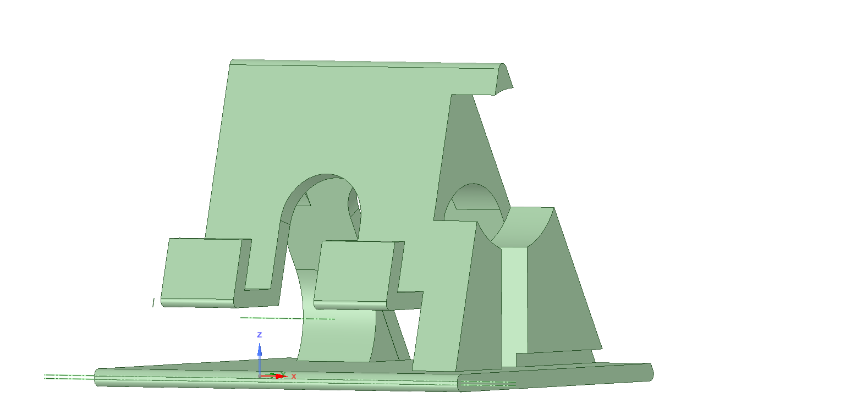Click the Z axis label
The height and width of the screenshot is (420, 868).
pyautogui.click(x=260, y=335)
